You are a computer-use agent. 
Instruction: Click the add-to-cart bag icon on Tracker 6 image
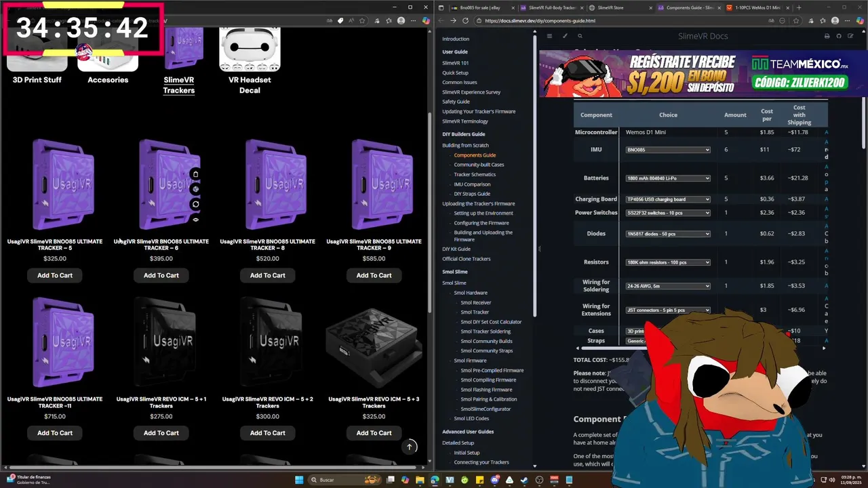195,174
